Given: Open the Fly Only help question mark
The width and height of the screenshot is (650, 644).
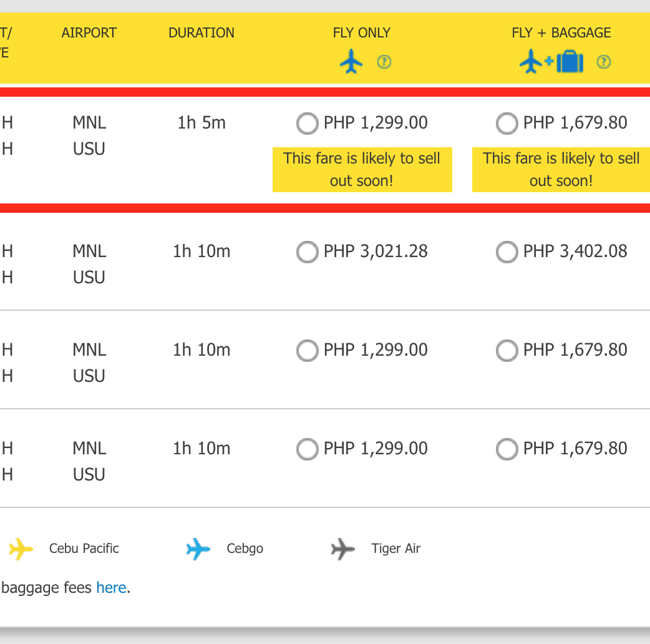Looking at the screenshot, I should (384, 62).
